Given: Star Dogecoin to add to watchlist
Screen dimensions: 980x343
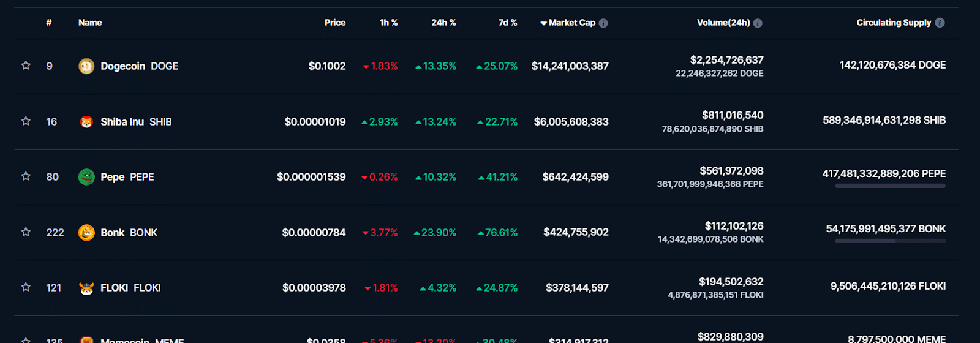Looking at the screenshot, I should click(26, 66).
